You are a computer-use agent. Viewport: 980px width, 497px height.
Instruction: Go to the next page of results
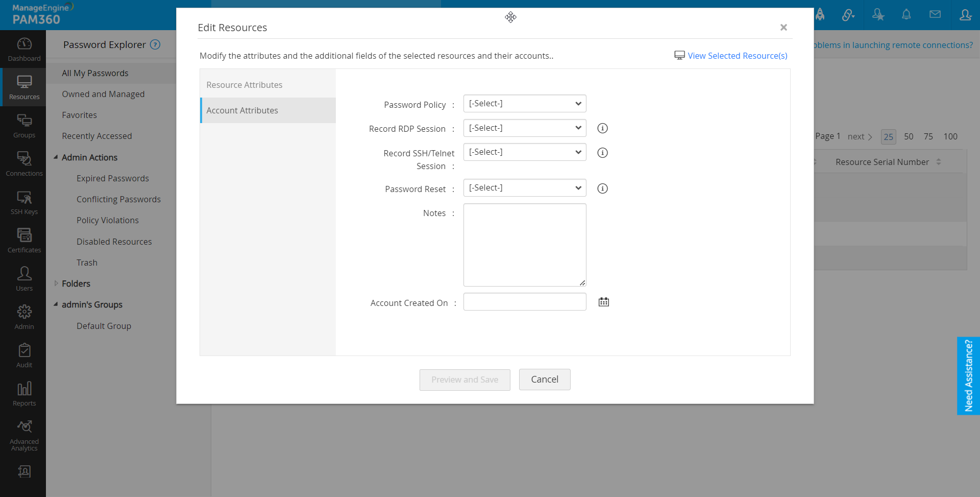(860, 136)
